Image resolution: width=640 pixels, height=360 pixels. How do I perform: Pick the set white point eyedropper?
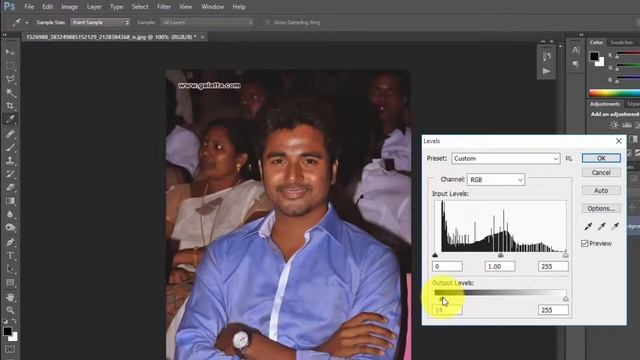[x=615, y=226]
